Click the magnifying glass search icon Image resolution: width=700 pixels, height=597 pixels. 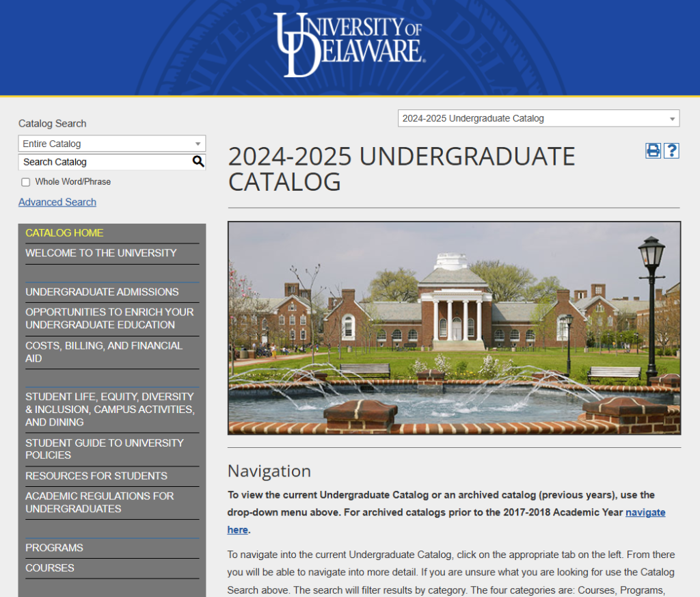[198, 162]
